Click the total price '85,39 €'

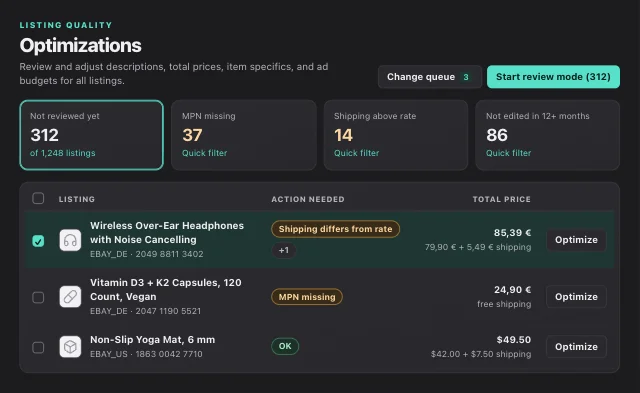point(512,233)
